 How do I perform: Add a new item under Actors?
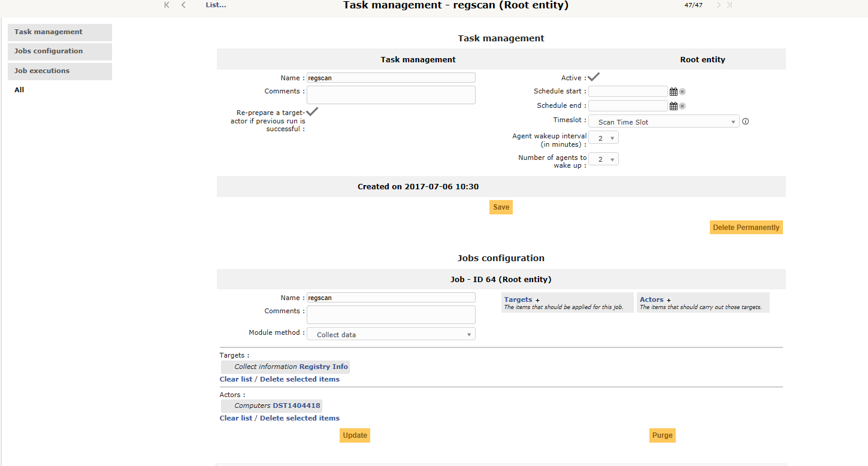pyautogui.click(x=668, y=299)
